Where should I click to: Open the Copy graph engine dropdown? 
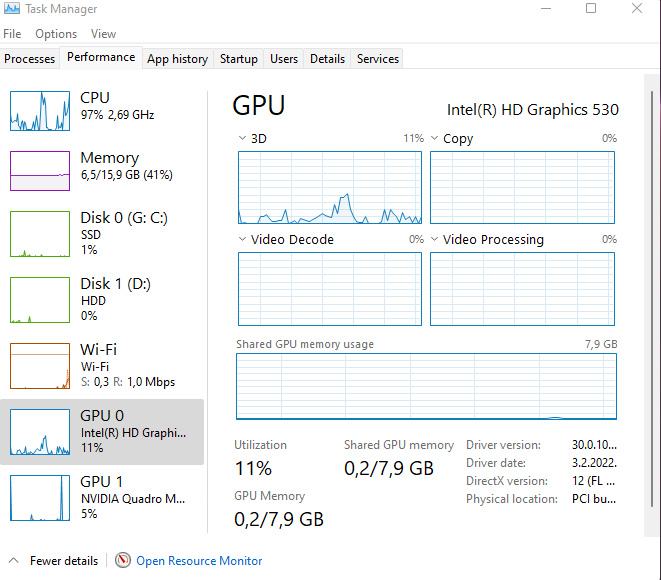coord(434,138)
